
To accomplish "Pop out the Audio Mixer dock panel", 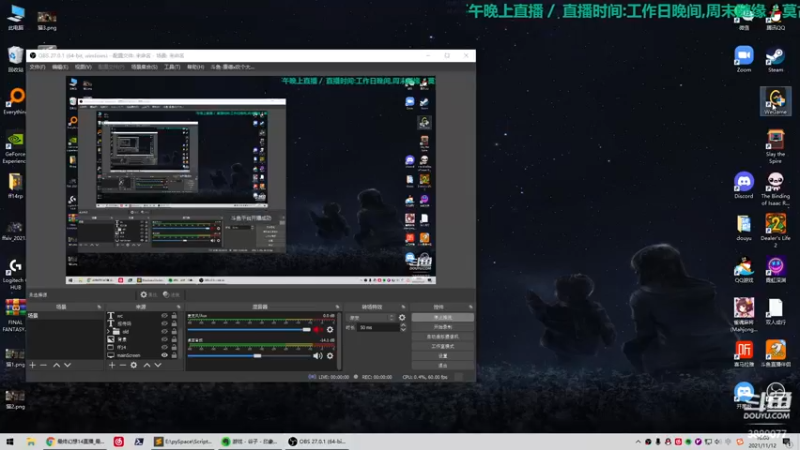I will point(337,307).
